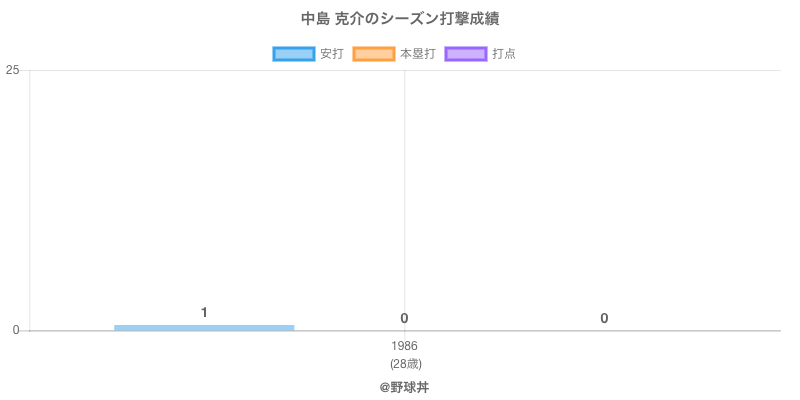
Task: Click the purple 打点 legend color box
Action: (466, 54)
